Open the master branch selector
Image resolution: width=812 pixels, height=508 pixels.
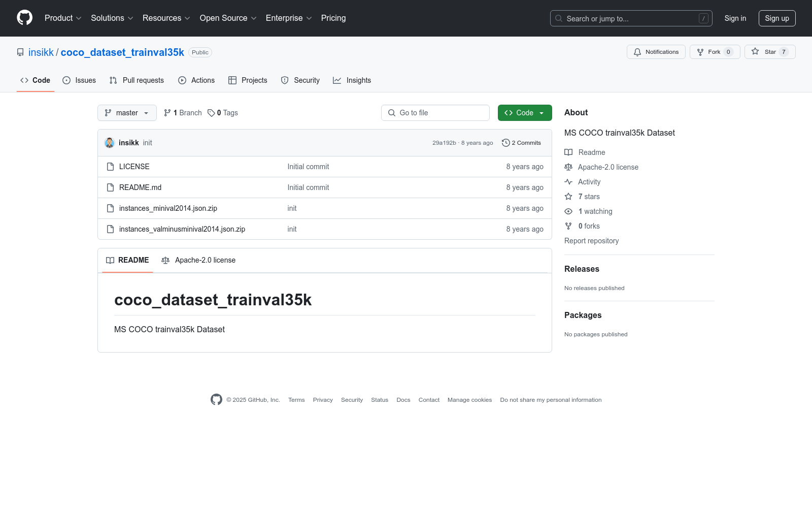(x=127, y=113)
